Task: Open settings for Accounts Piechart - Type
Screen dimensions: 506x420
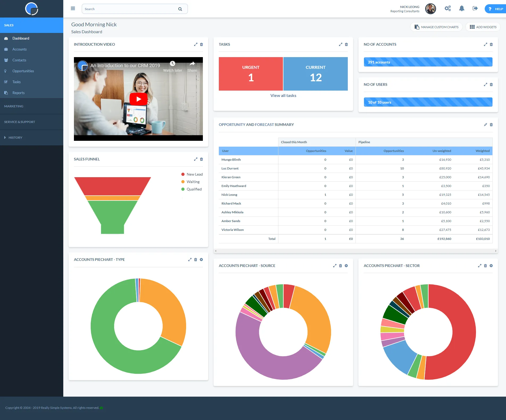Action: [201, 260]
